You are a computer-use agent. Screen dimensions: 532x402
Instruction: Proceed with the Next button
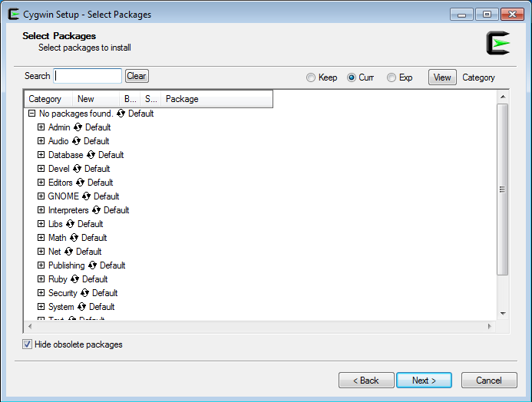(x=424, y=381)
